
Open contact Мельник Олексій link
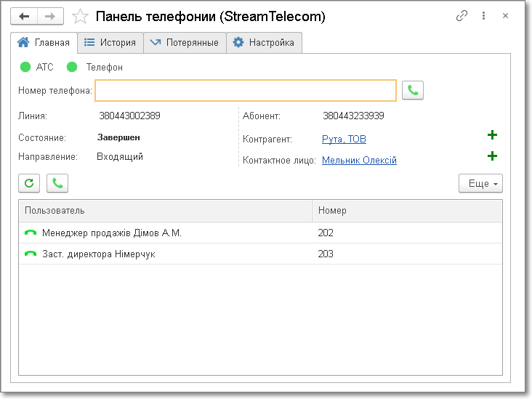(359, 161)
